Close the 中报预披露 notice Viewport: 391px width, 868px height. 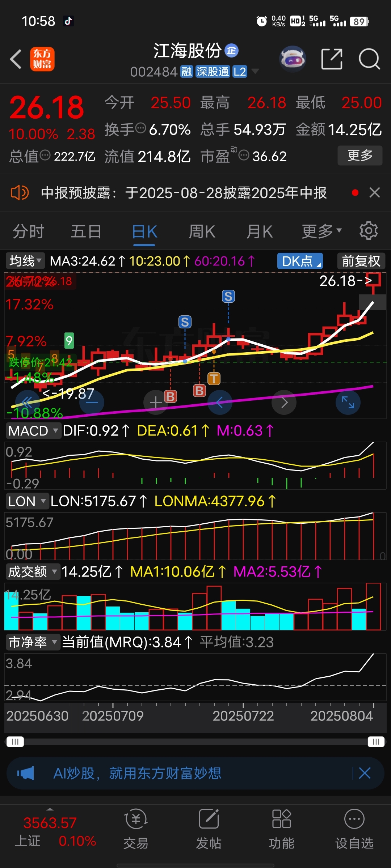click(x=375, y=192)
